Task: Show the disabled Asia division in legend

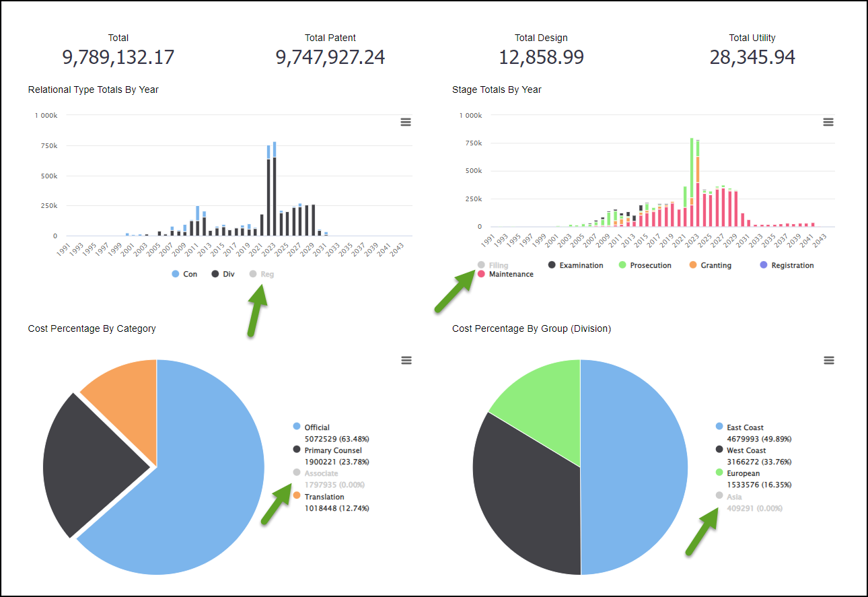Action: click(734, 497)
